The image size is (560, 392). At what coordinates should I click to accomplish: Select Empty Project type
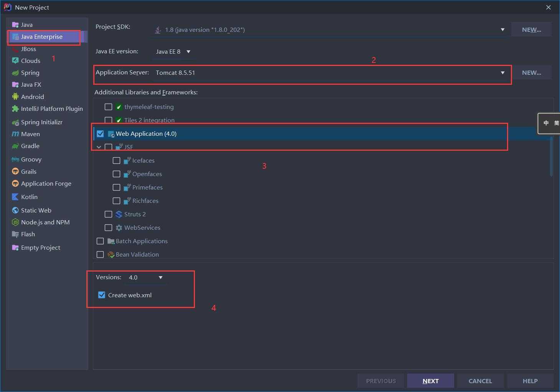[41, 247]
